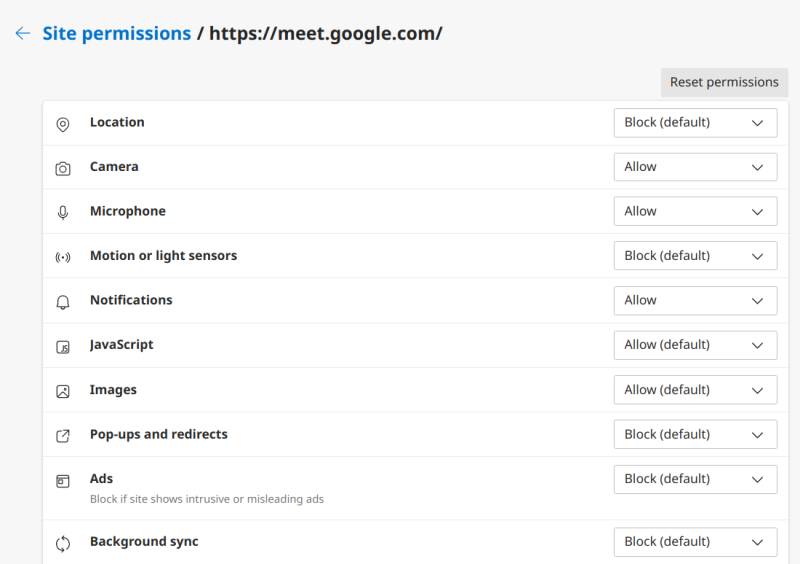The width and height of the screenshot is (800, 564).
Task: Open Pop-ups and redirects dropdown
Action: tap(695, 434)
